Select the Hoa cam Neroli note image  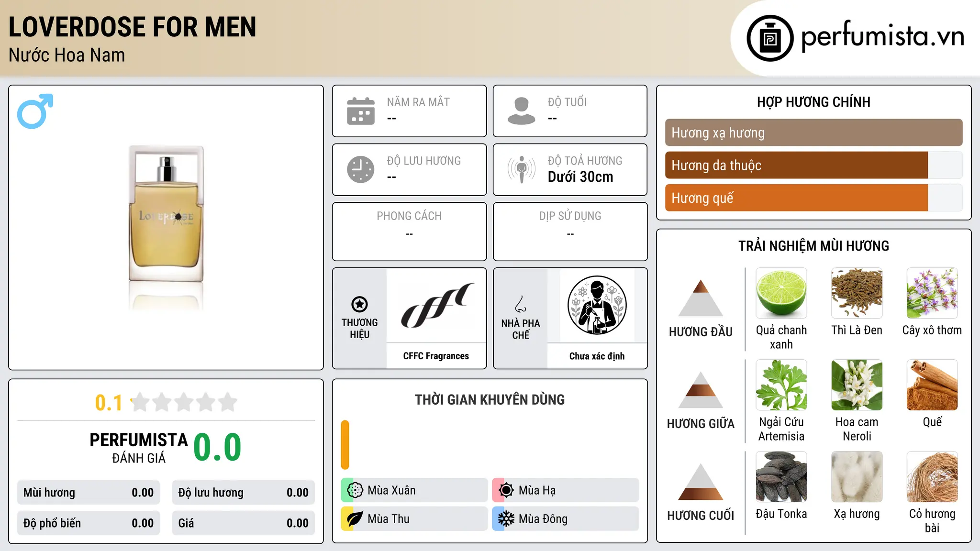coord(857,385)
